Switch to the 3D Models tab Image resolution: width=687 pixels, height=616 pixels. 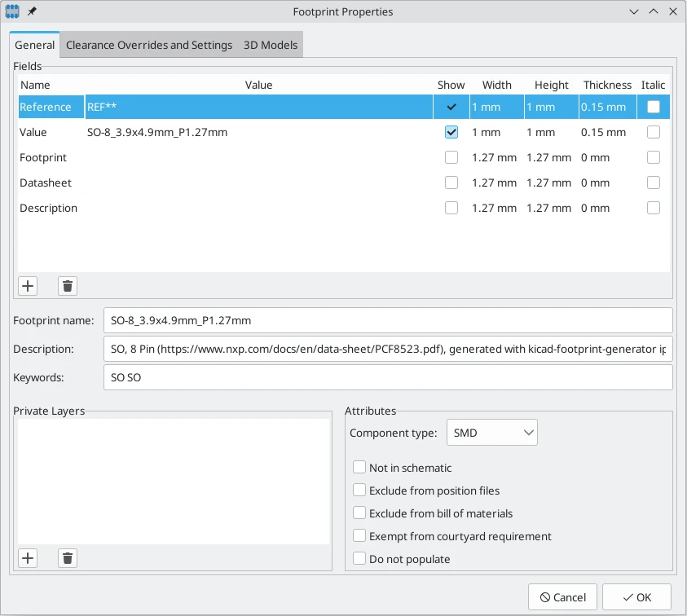pos(271,46)
